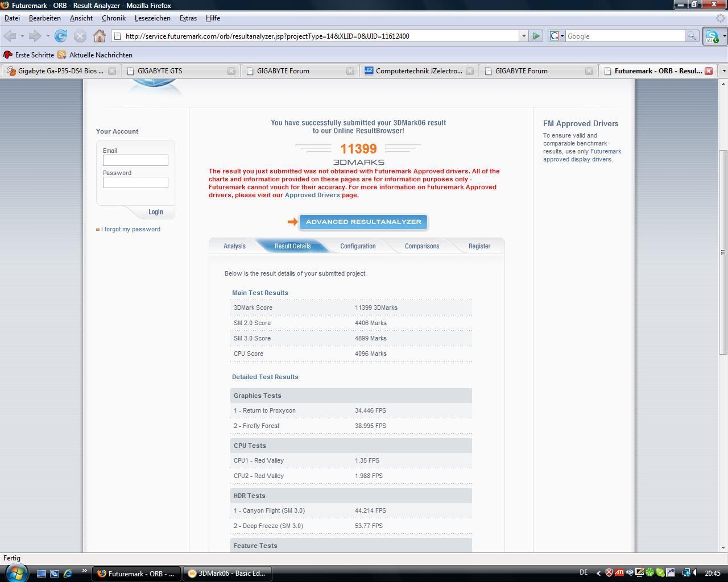
Task: Switch to the Comparisons tab
Action: (x=422, y=246)
